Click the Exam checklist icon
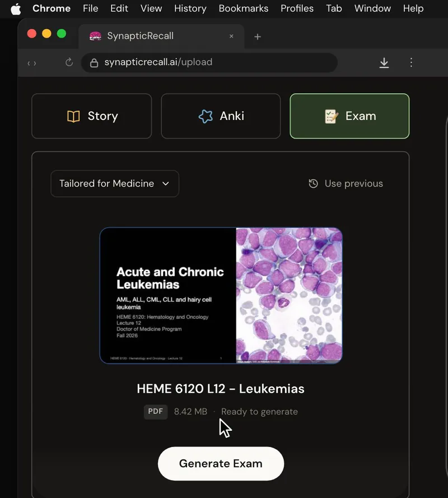 pyautogui.click(x=331, y=117)
